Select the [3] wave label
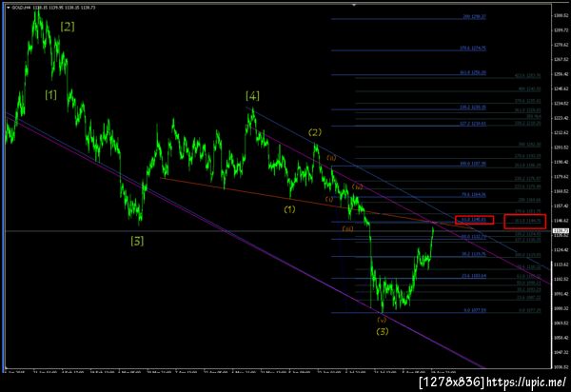Screen dimensions: 571x392 tap(137, 241)
